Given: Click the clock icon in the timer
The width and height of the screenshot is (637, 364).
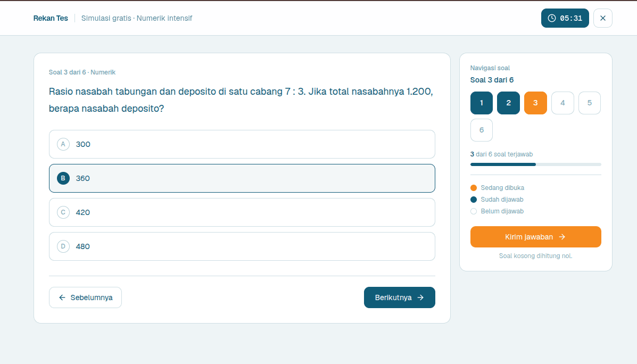Looking at the screenshot, I should [x=552, y=18].
